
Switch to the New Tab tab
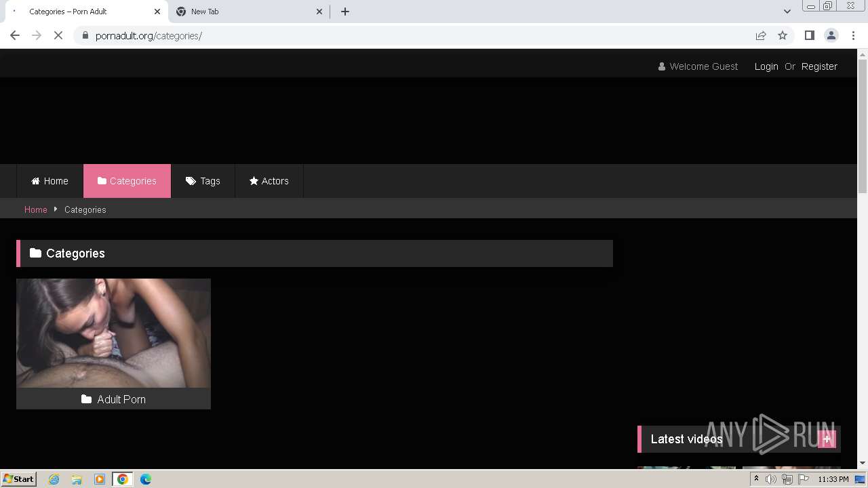pyautogui.click(x=248, y=12)
